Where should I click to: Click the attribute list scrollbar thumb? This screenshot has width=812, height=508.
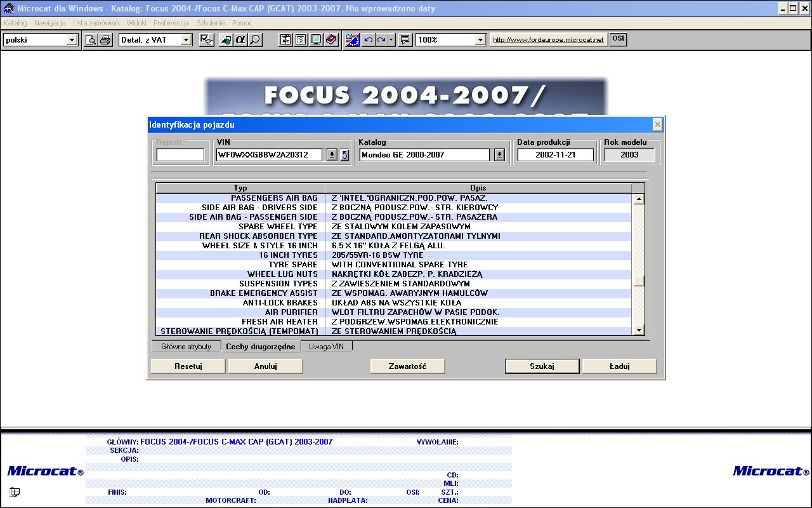click(639, 281)
